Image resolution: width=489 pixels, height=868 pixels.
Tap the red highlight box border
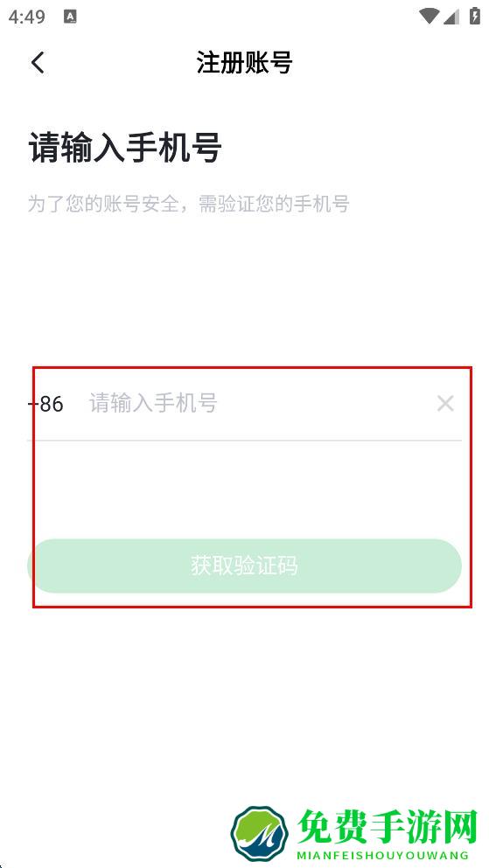pos(252,368)
